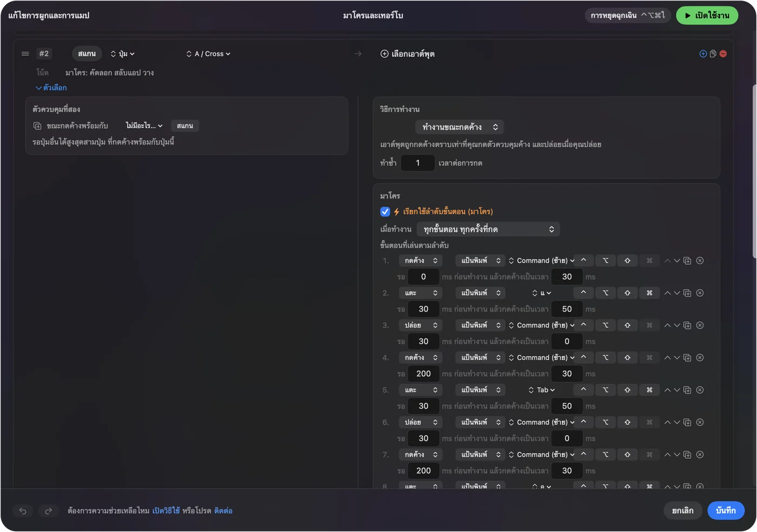Click the บันทึก save button
Image resolution: width=757 pixels, height=532 pixels.
[x=726, y=510]
